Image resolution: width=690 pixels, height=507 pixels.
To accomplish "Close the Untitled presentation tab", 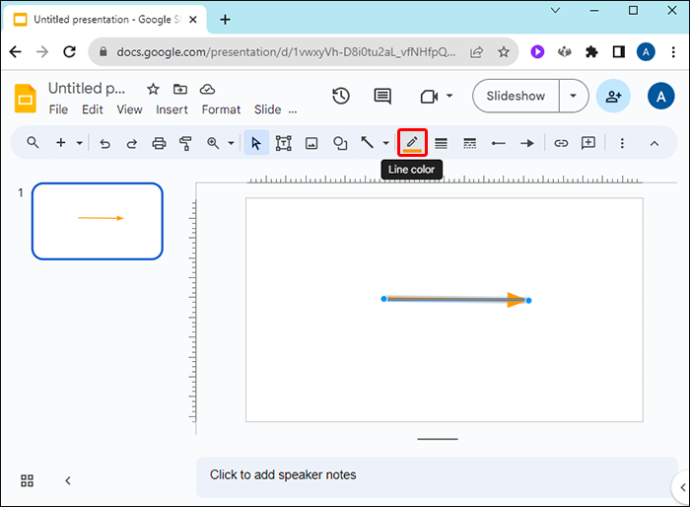I will click(x=193, y=19).
